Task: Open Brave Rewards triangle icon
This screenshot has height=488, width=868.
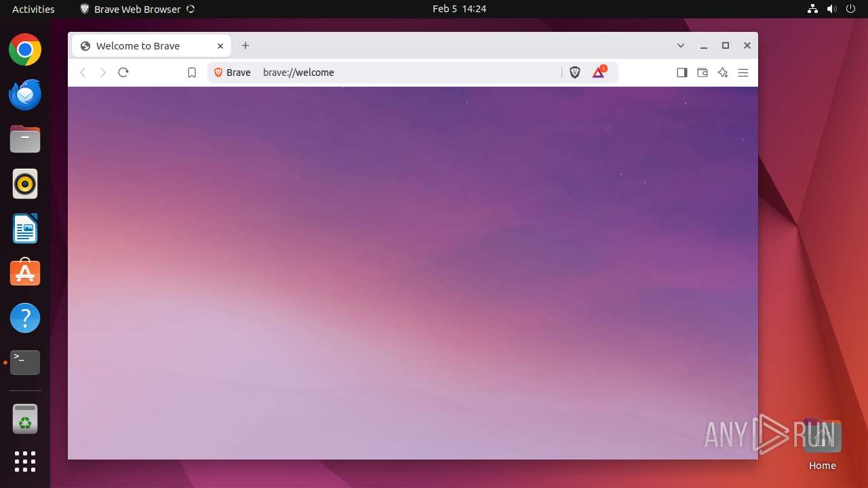Action: point(599,73)
